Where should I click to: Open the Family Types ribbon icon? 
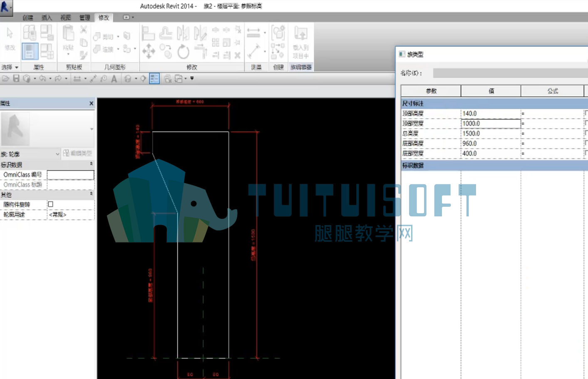coord(47,51)
